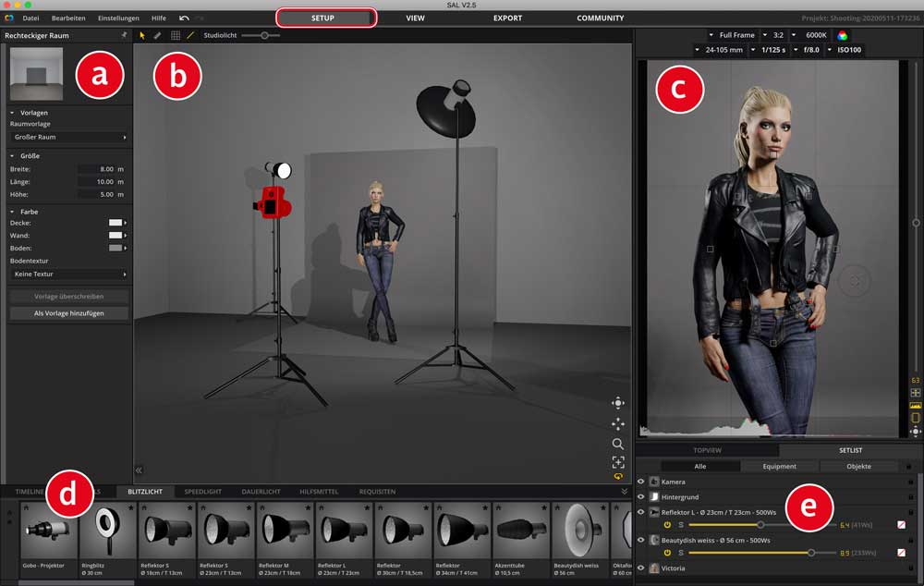Collapse left panel with double-arrow icon
Viewport: 924px width, 586px height.
(x=140, y=470)
